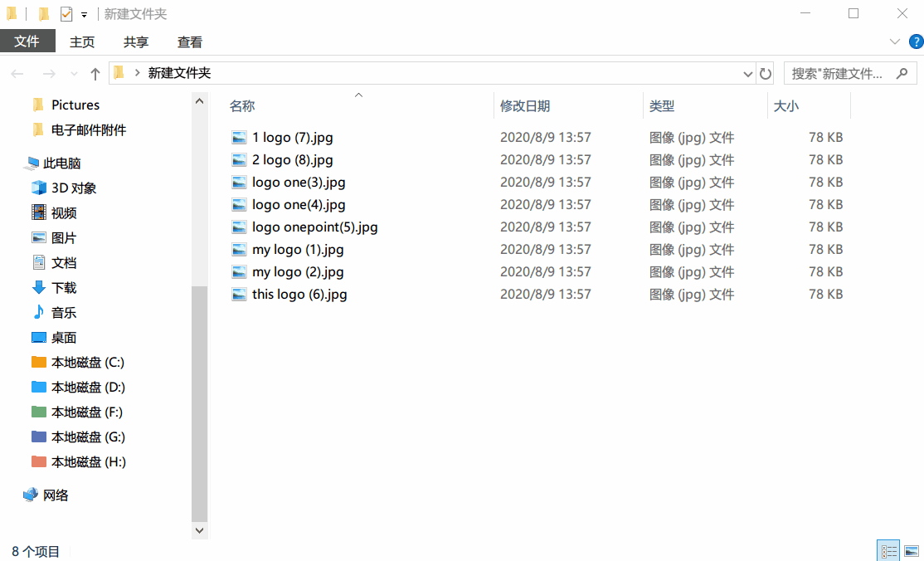Open 本地磁盘 (H:) drive

tap(88, 461)
